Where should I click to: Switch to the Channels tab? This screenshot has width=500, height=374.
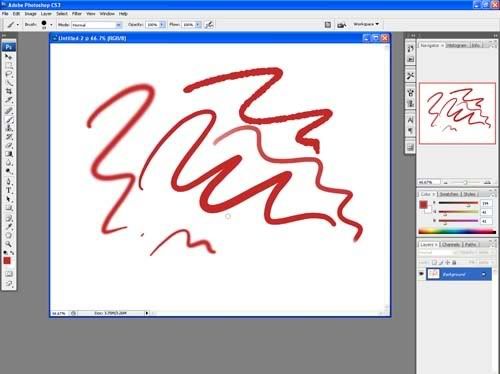coord(451,245)
